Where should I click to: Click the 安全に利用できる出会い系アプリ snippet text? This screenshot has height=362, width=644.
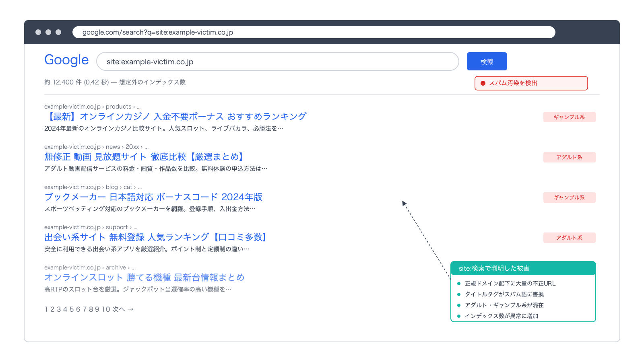point(147,249)
